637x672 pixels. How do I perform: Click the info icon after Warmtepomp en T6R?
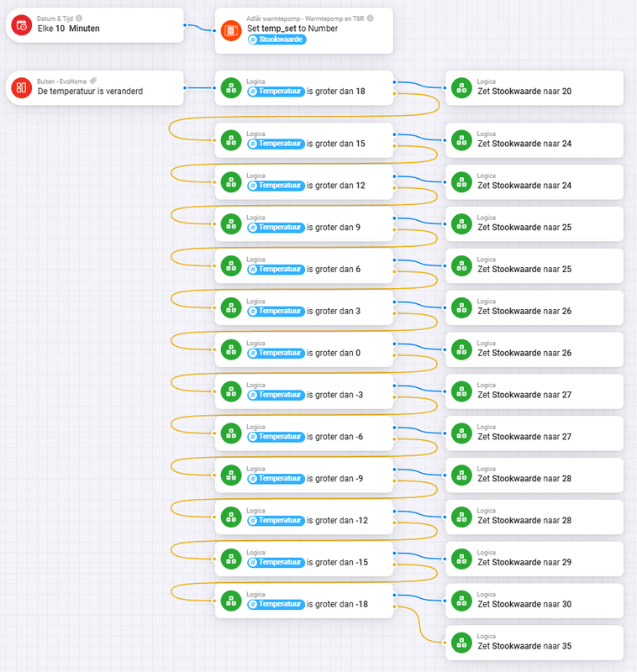(x=370, y=18)
